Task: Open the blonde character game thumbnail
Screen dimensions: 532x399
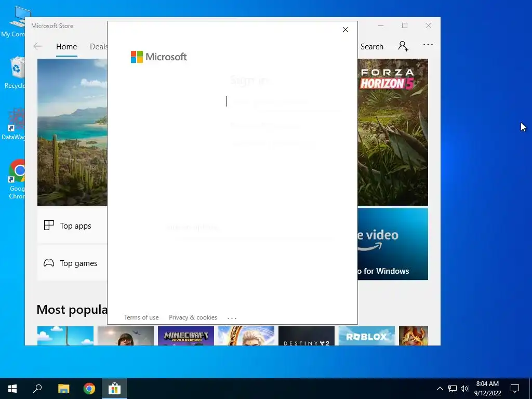Action: tap(246, 336)
